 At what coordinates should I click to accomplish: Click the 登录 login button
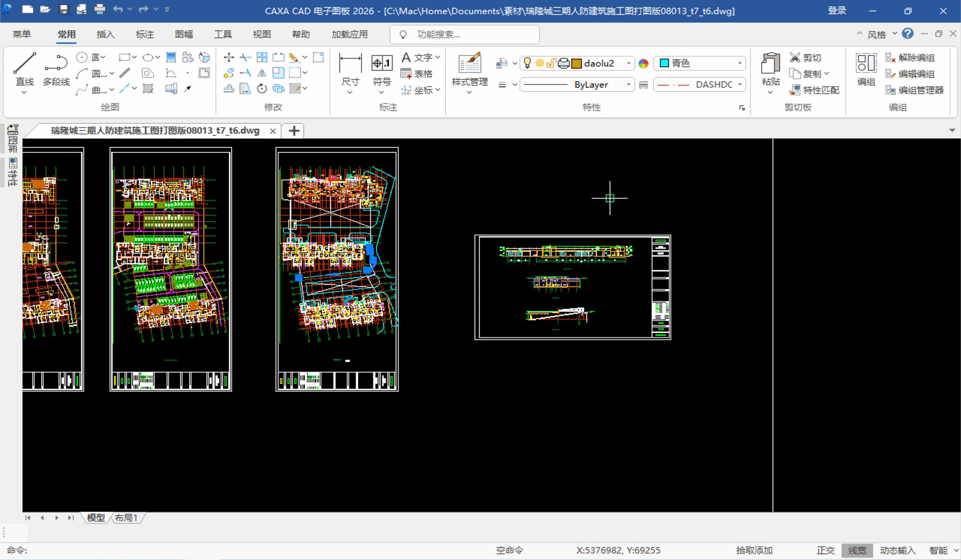pos(837,11)
